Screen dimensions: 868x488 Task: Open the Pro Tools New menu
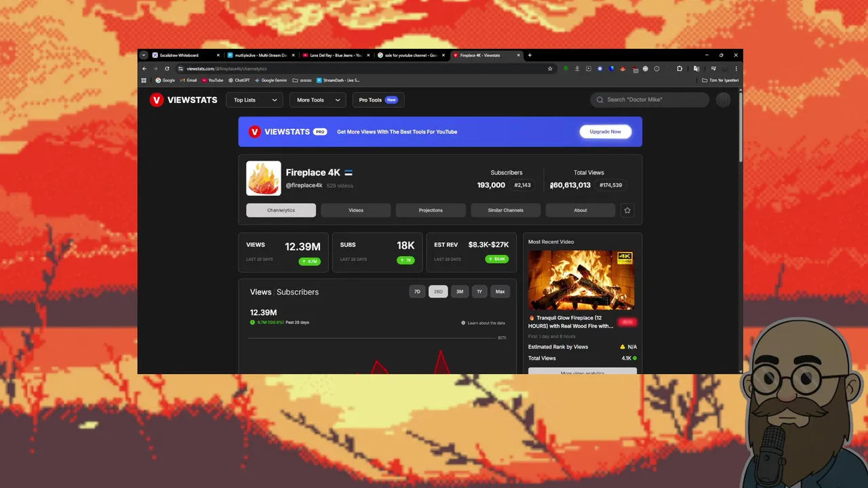pyautogui.click(x=378, y=100)
